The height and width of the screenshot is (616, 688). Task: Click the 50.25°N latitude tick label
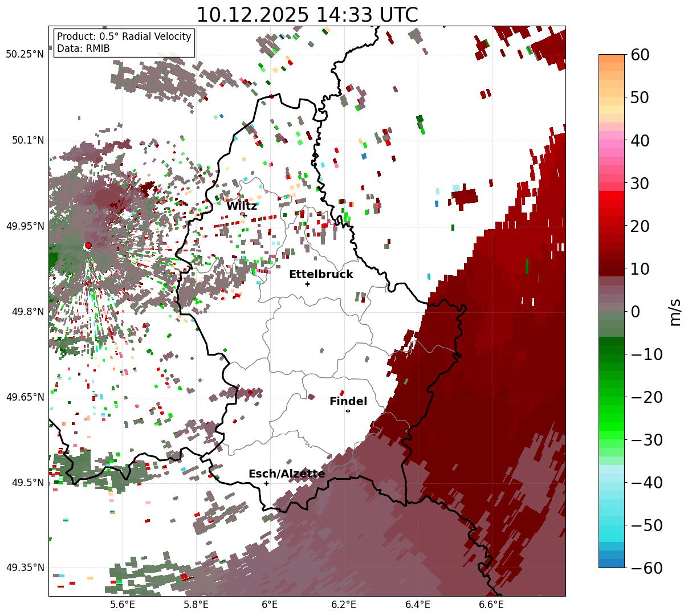pyautogui.click(x=25, y=55)
